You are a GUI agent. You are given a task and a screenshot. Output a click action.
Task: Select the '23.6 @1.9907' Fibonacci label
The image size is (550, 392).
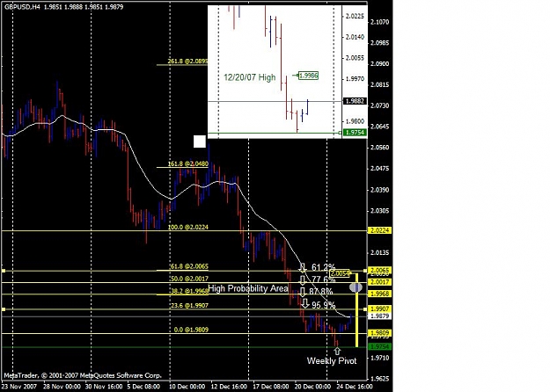(x=189, y=306)
